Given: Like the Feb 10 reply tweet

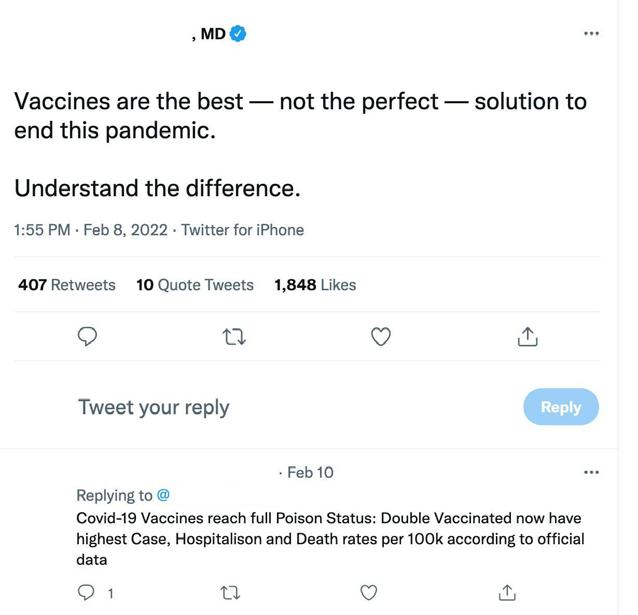Looking at the screenshot, I should coord(369,593).
